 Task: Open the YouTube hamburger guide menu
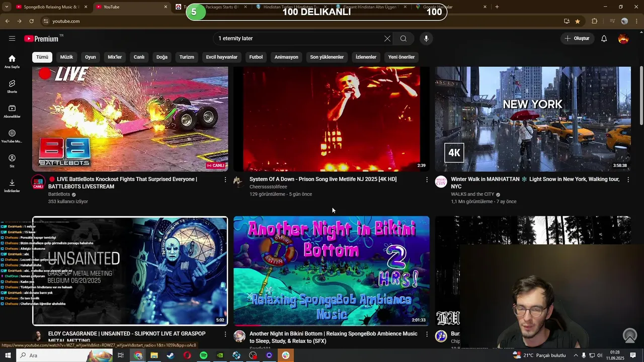coord(12,38)
